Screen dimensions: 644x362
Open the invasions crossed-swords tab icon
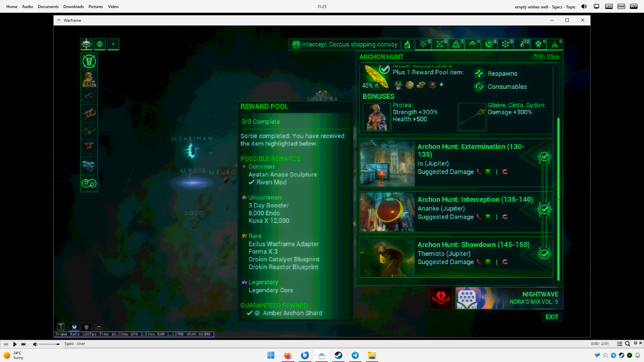pos(440,44)
